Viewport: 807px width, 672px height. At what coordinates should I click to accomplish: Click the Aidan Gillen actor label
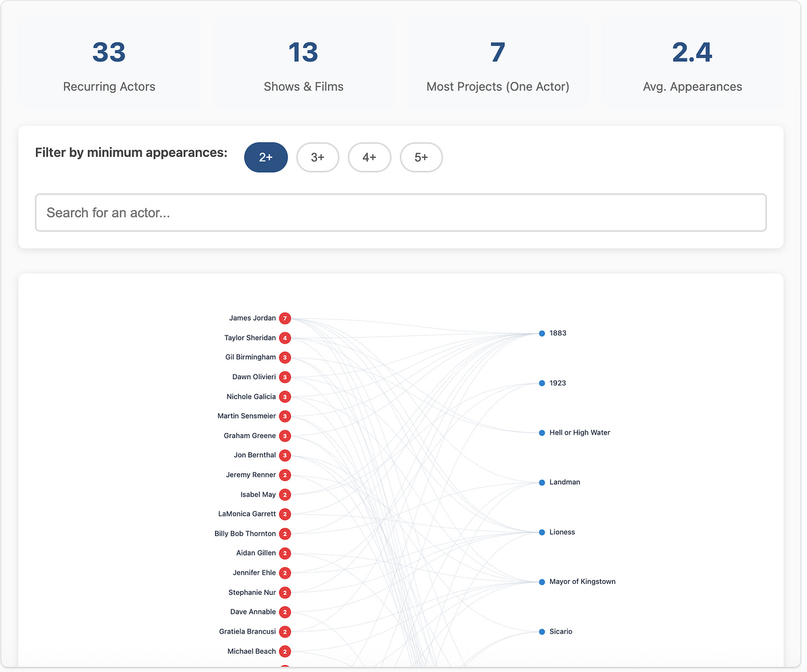[x=256, y=553]
